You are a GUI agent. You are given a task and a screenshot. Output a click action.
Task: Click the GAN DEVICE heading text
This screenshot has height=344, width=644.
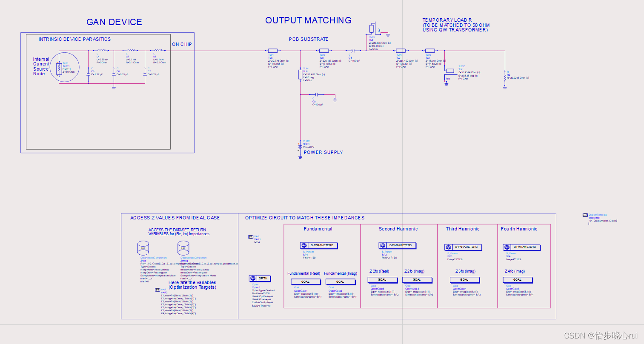(x=114, y=22)
